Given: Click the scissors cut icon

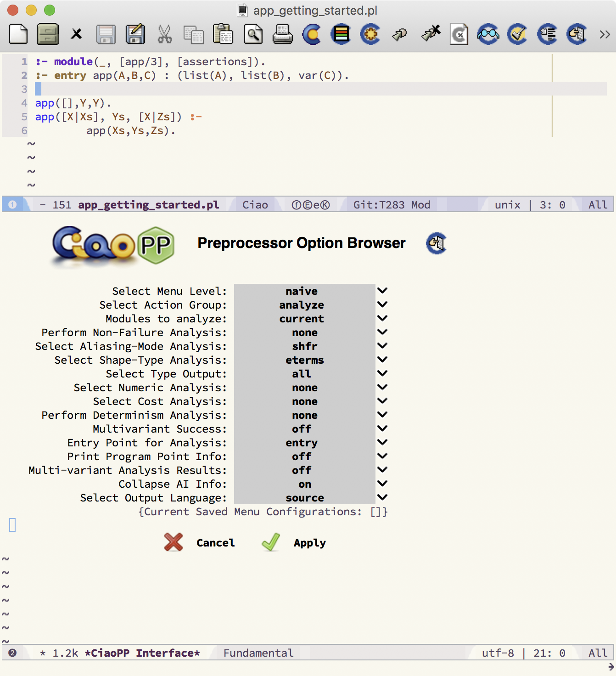Looking at the screenshot, I should point(164,34).
